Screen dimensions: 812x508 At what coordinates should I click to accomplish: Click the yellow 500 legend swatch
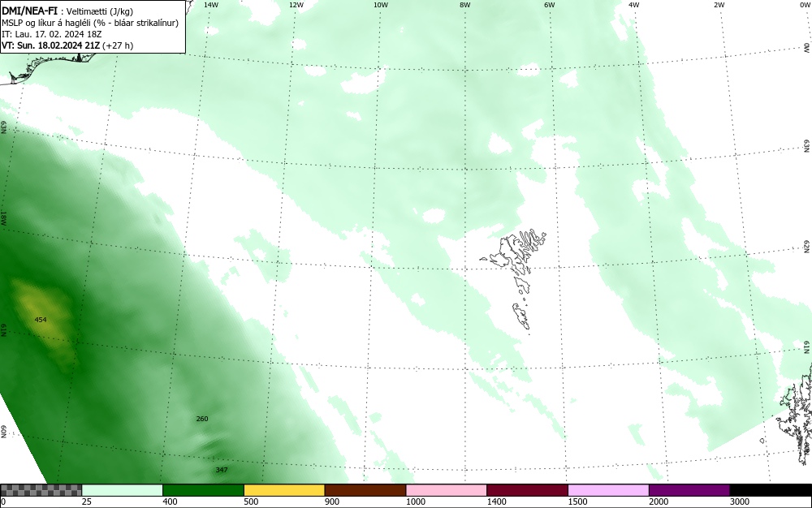coord(284,490)
